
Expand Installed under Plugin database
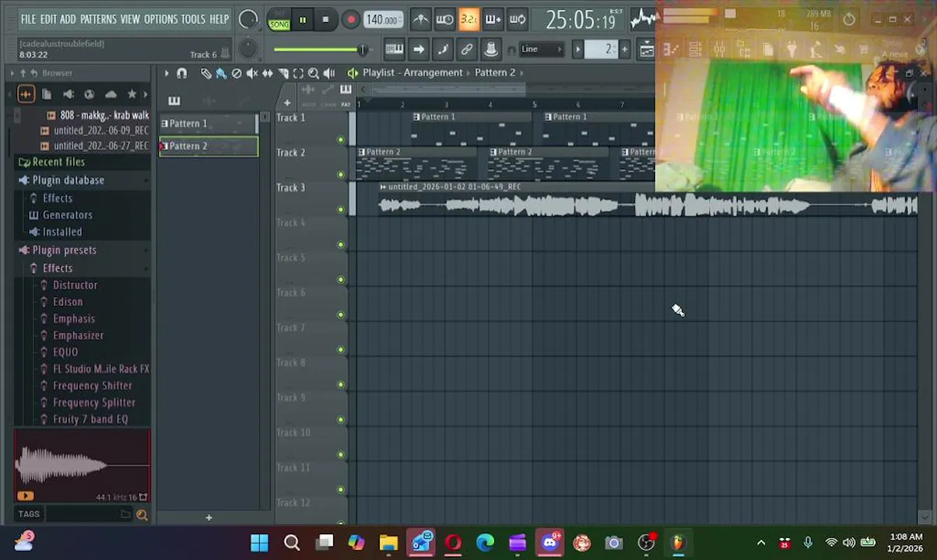[55, 232]
